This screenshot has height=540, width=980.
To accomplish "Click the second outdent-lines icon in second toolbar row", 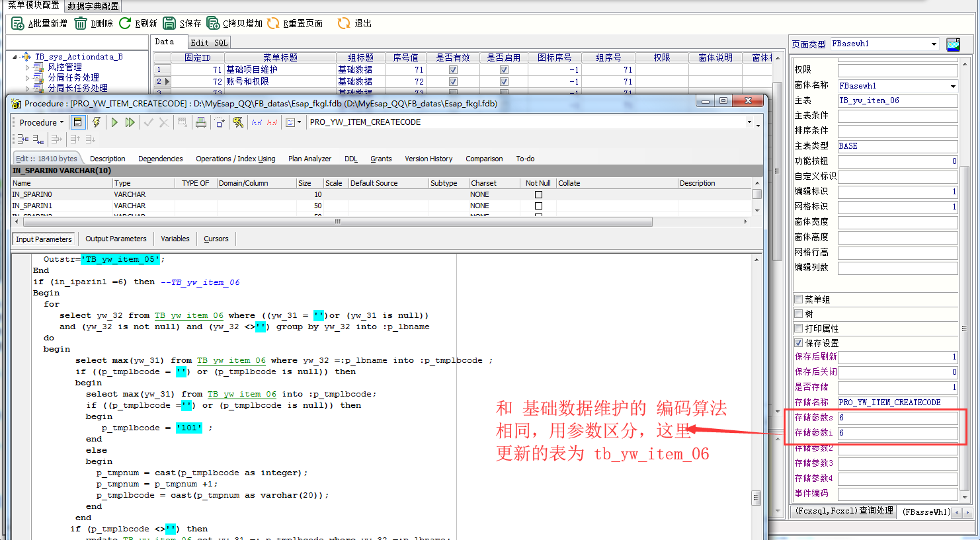I will point(38,139).
